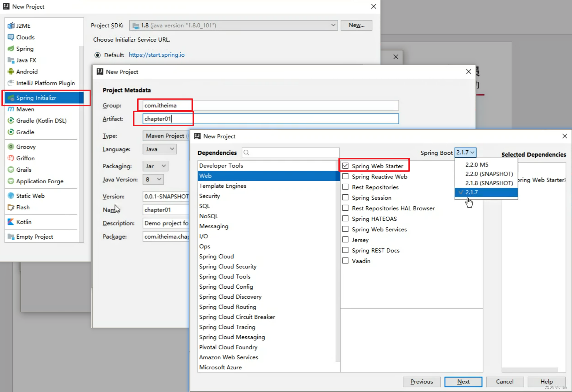
Task: Click the Griffon icon
Action: pos(11,158)
